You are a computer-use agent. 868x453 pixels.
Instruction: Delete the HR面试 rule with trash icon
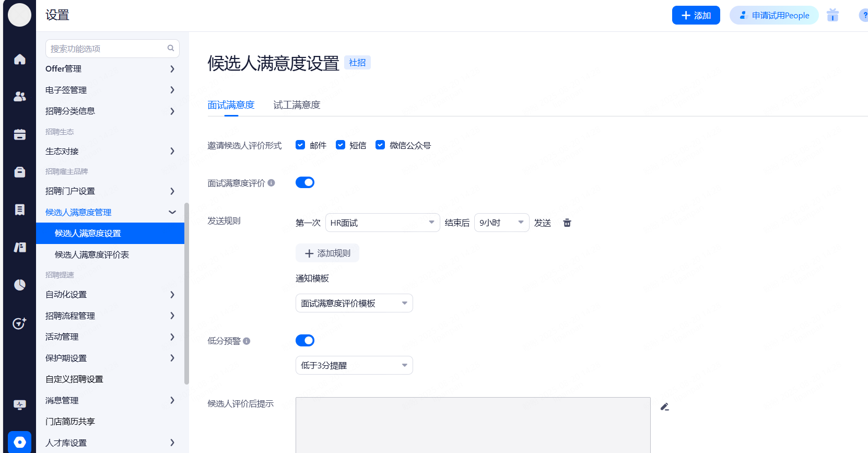click(x=567, y=223)
